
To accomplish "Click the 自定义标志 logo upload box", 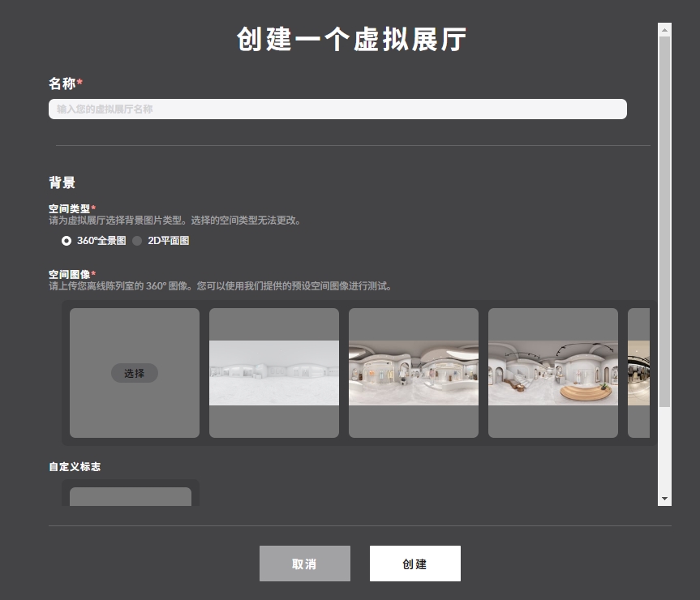I will 131,496.
